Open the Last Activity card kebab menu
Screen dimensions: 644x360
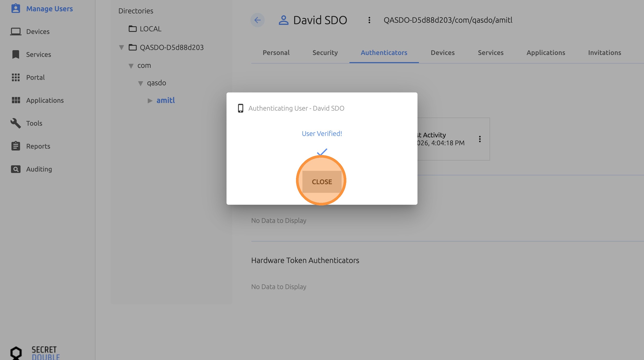pyautogui.click(x=480, y=139)
